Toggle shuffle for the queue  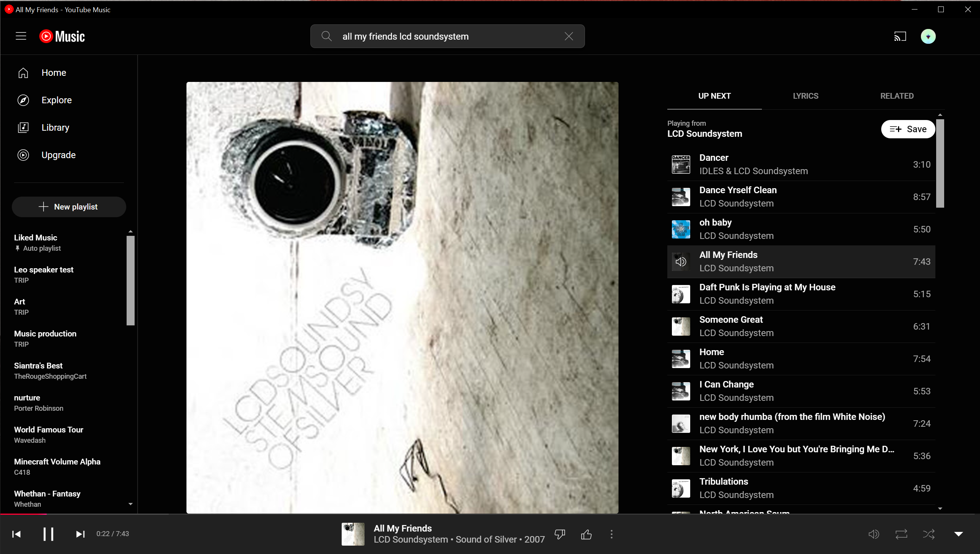929,534
